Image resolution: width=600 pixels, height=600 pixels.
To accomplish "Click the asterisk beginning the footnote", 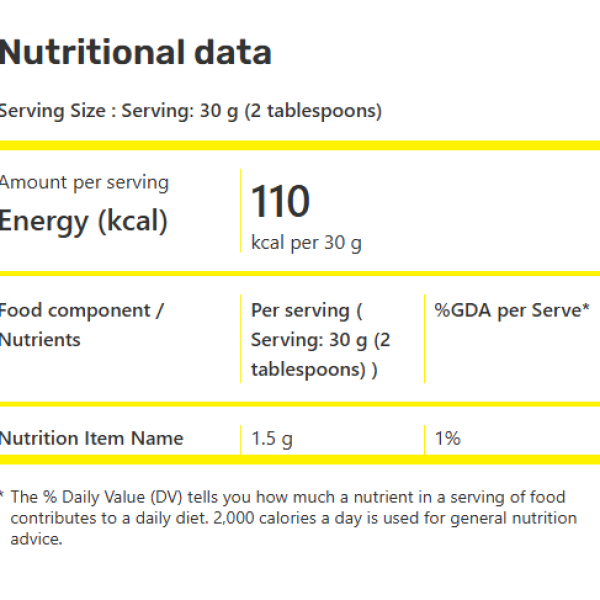I will tap(2, 494).
